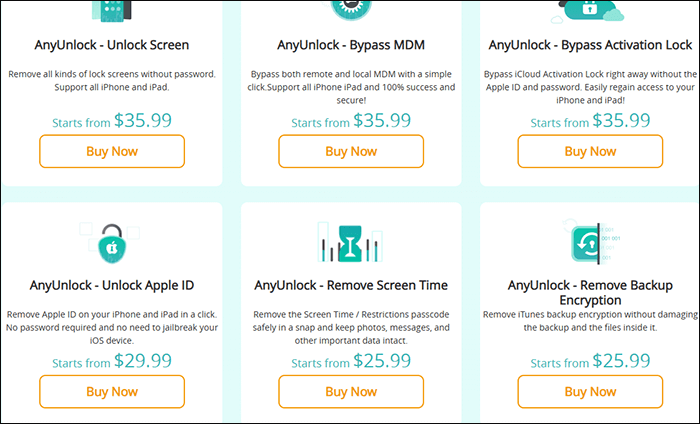This screenshot has width=700, height=424.
Task: Click 'Remove the Screen Time / Restrictions passcode' text
Action: pos(351,327)
